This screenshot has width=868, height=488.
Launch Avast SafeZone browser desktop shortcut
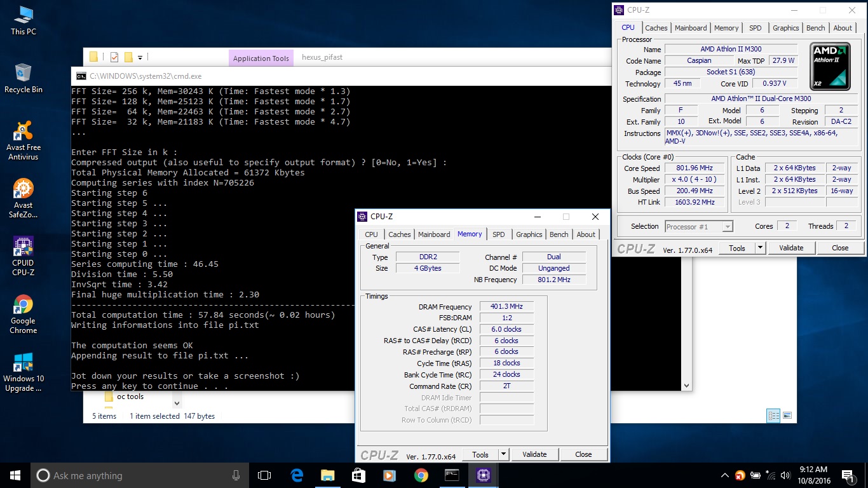(x=24, y=199)
